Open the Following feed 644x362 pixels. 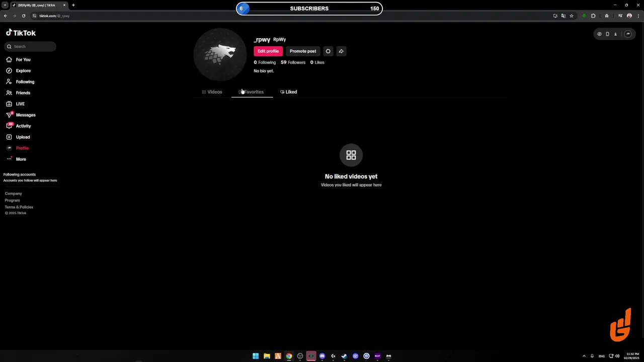(x=20, y=81)
